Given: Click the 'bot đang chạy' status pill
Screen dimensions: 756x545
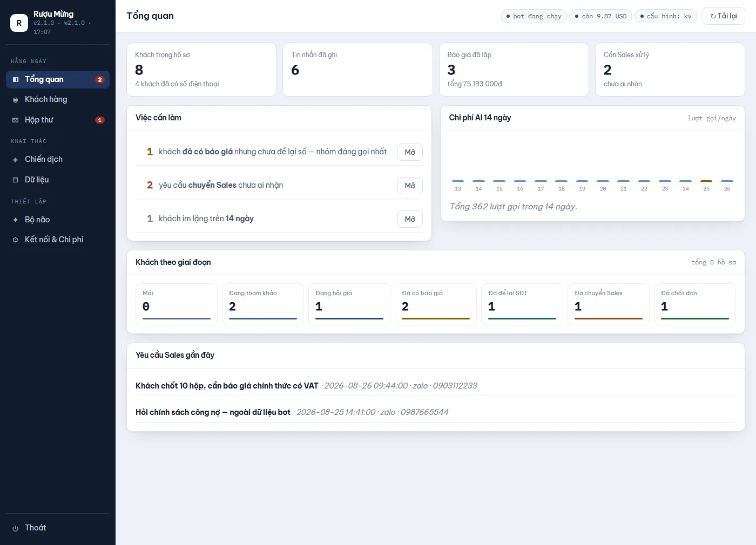Looking at the screenshot, I should pos(534,16).
